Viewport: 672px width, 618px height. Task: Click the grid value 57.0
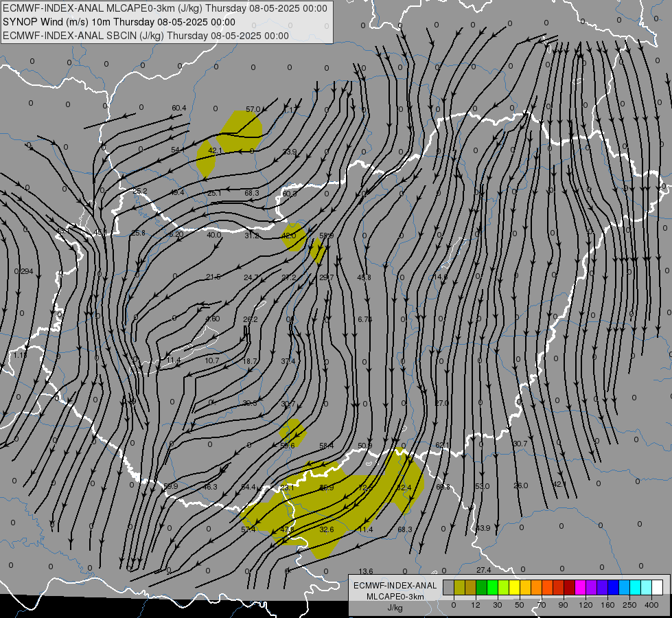pyautogui.click(x=253, y=109)
